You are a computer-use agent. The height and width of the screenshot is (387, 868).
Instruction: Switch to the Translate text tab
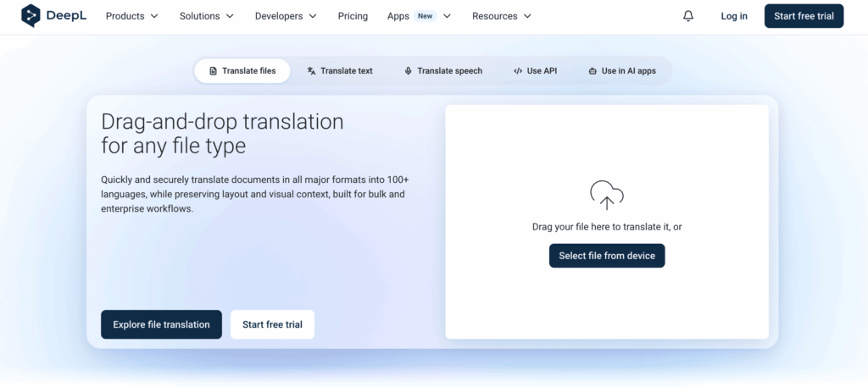pyautogui.click(x=340, y=71)
